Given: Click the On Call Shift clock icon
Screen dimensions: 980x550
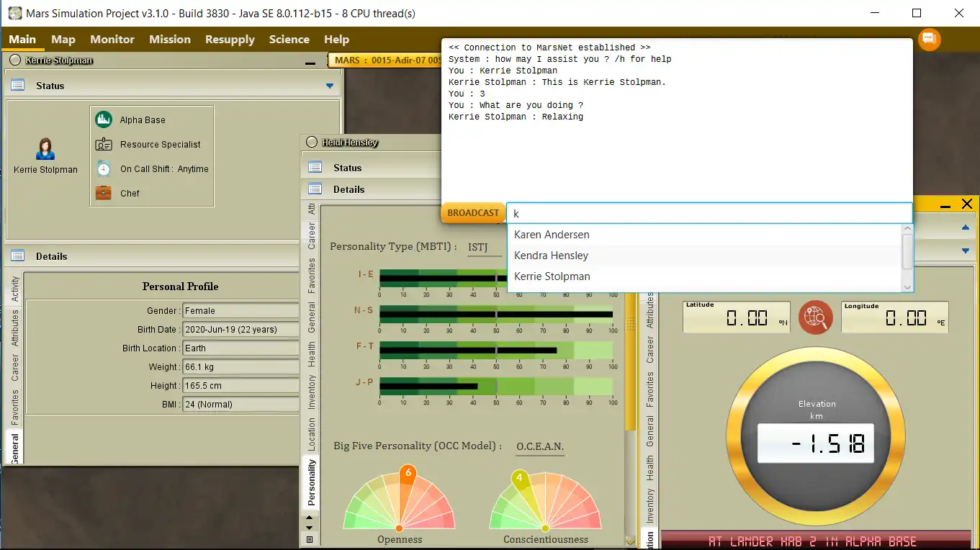Looking at the screenshot, I should tap(104, 168).
